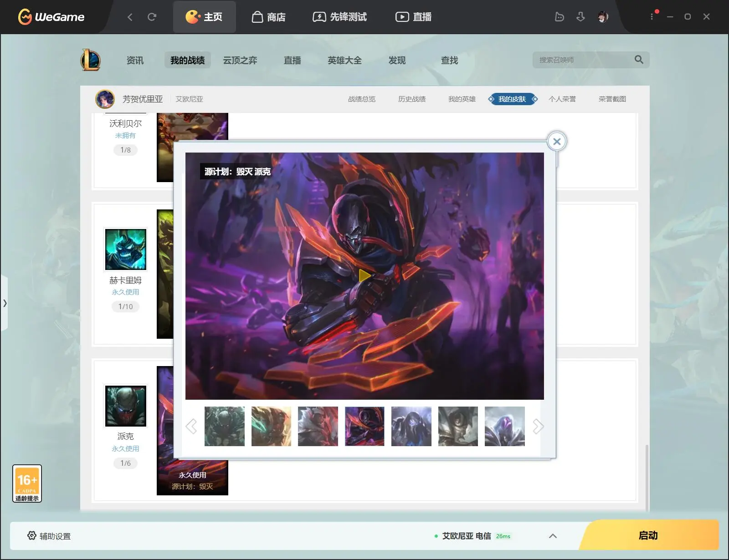Select the first skin thumbnail
Image resolution: width=729 pixels, height=560 pixels.
click(x=225, y=426)
